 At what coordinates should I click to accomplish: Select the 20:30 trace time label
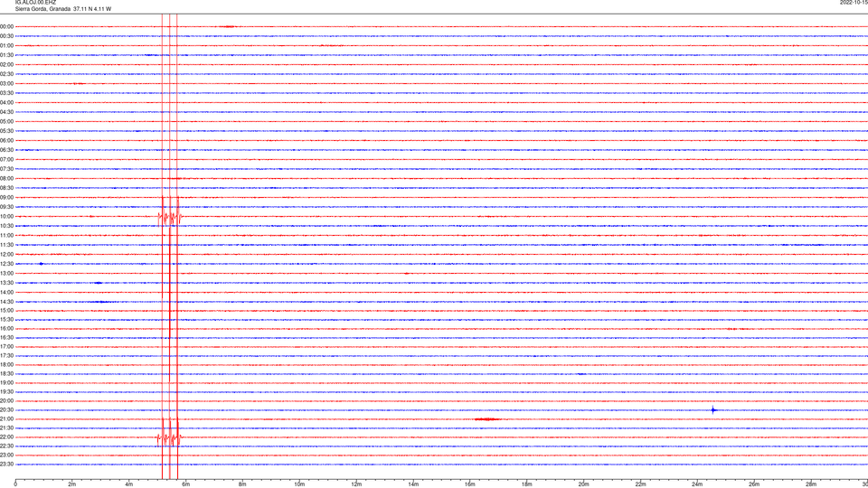pyautogui.click(x=6, y=410)
